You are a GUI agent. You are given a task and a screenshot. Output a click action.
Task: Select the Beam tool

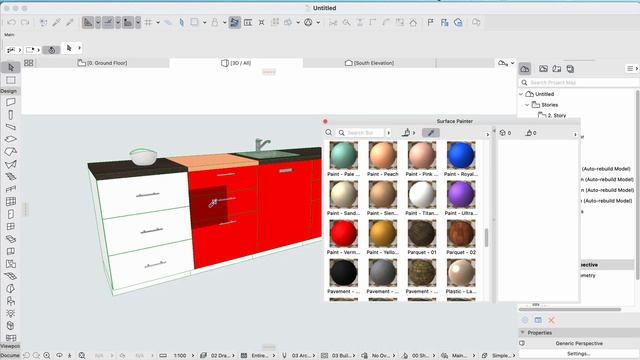click(11, 127)
